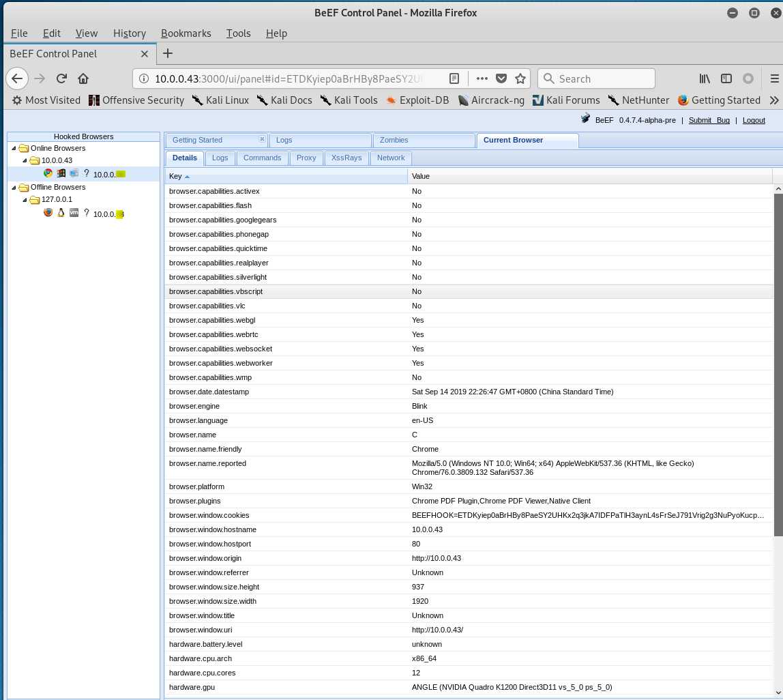The width and height of the screenshot is (783, 700).
Task: Save to Pocket icon in address bar
Action: point(501,78)
